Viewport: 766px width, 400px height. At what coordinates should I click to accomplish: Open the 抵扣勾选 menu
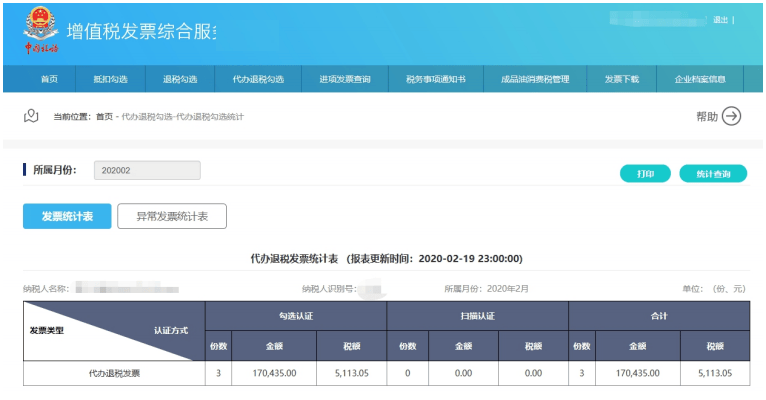pyautogui.click(x=111, y=79)
